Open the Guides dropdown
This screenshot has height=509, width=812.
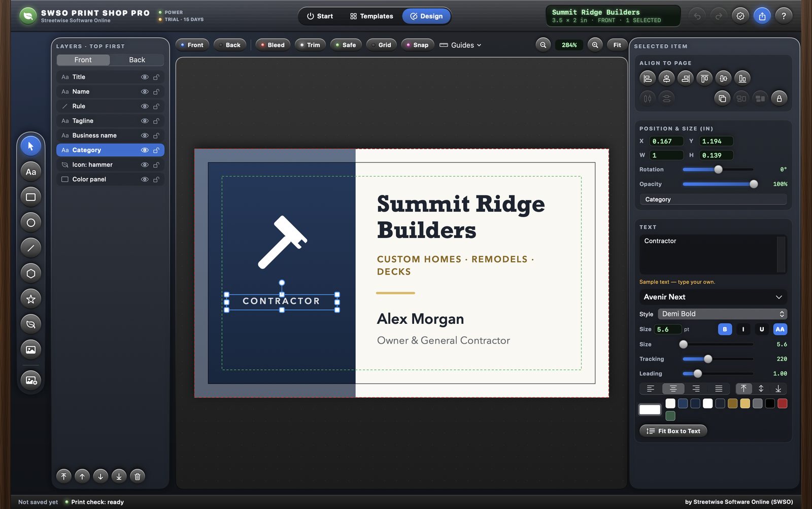click(460, 45)
